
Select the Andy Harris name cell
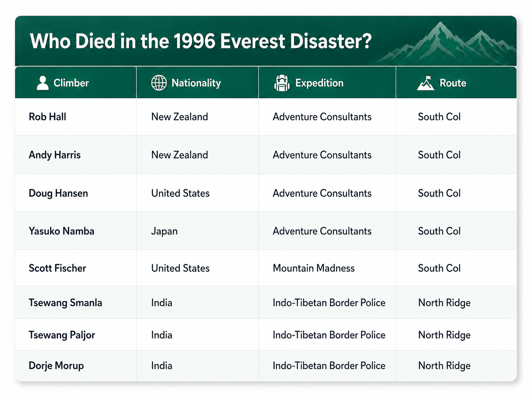point(76,155)
